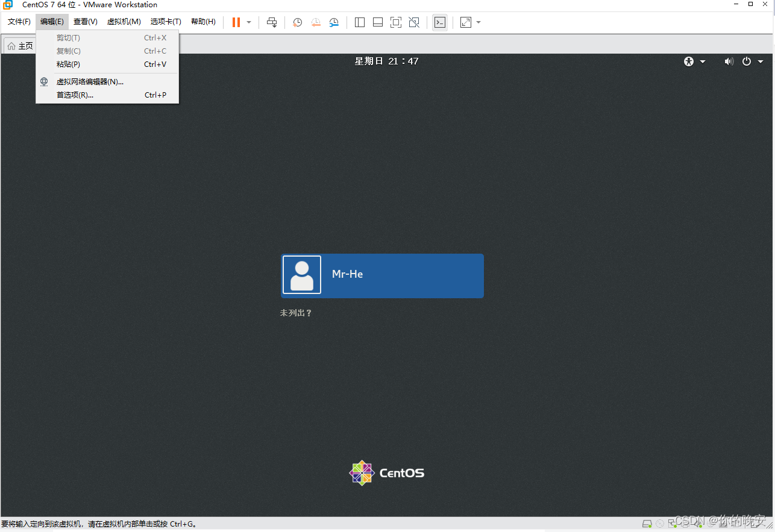Screen dimensions: 775x532
Task: Click the Mr-He user avatar picture
Action: [x=302, y=275]
